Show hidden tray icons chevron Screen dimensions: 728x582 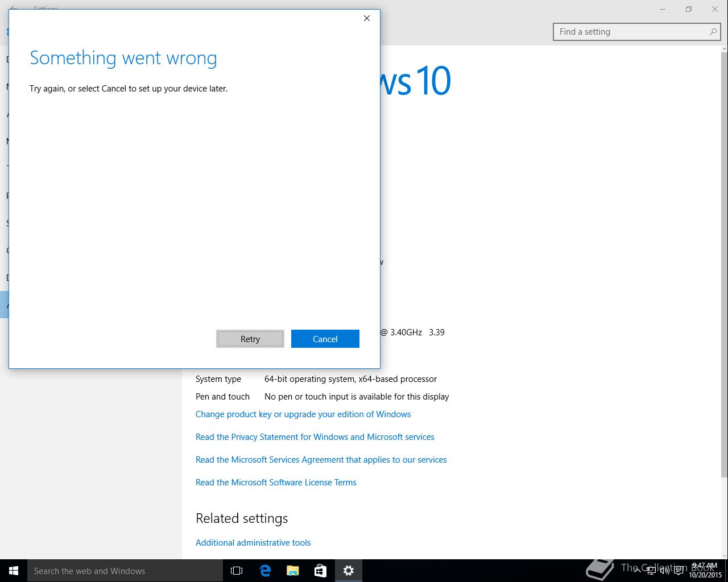tap(637, 571)
